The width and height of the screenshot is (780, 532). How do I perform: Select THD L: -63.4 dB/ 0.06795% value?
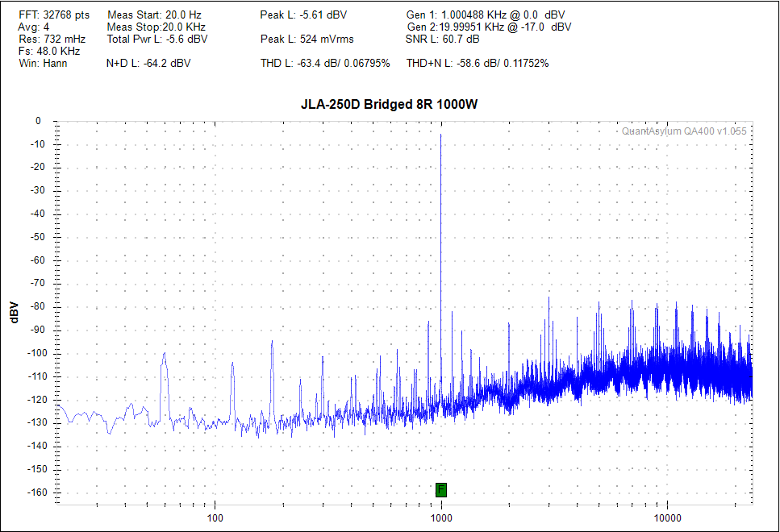(x=325, y=63)
